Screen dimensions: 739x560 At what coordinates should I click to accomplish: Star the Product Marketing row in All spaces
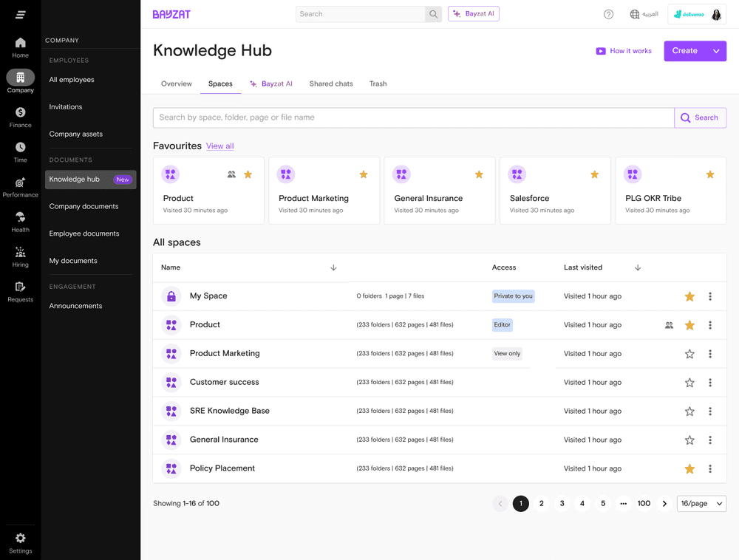click(x=689, y=353)
